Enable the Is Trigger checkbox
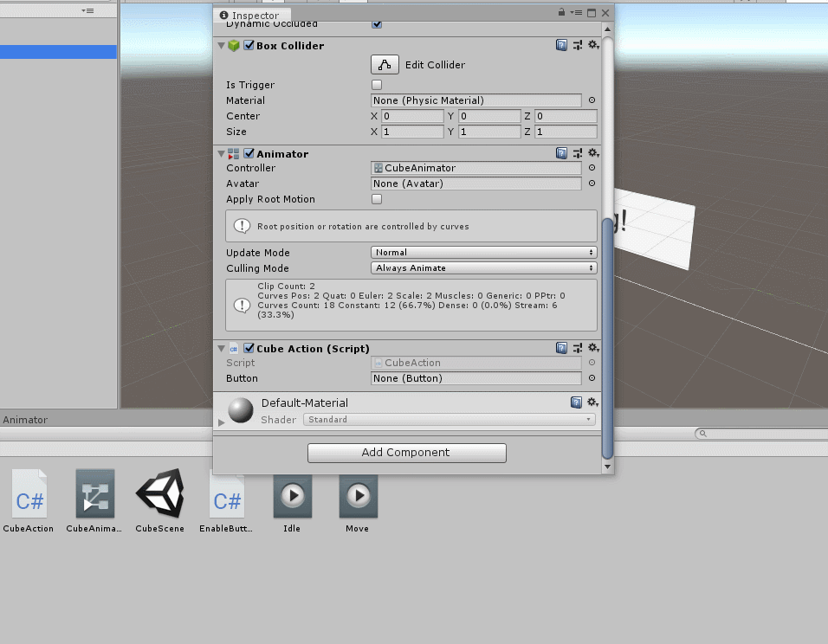Screen dimensions: 828x644 pos(377,84)
